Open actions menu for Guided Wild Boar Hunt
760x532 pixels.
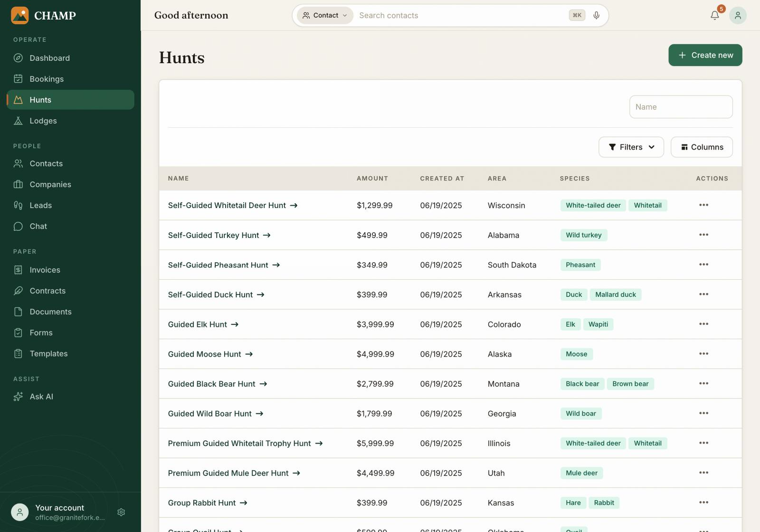(x=703, y=413)
